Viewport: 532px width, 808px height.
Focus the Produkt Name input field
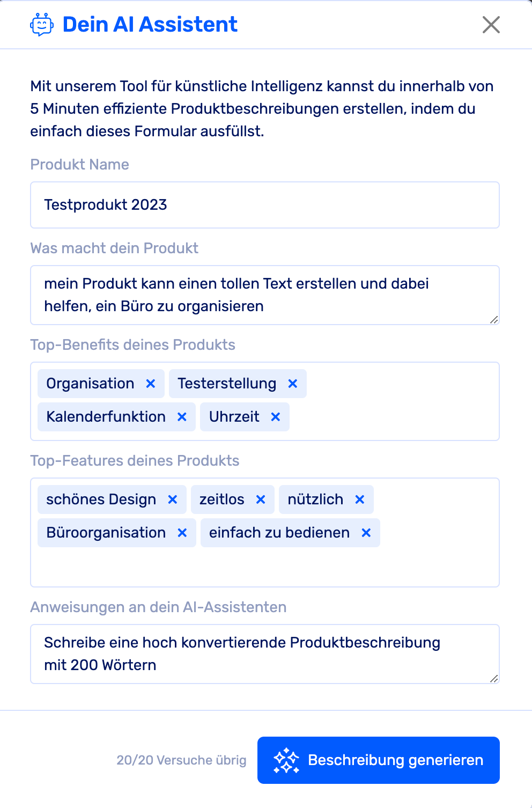[265, 205]
